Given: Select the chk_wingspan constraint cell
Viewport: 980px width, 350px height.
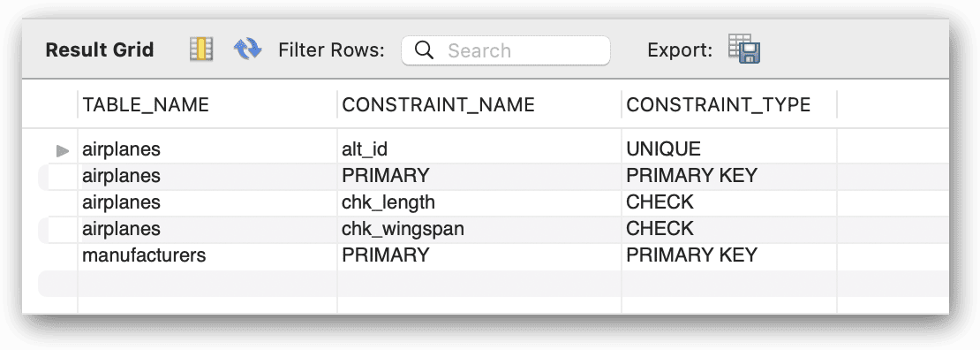Looking at the screenshot, I should tap(479, 229).
